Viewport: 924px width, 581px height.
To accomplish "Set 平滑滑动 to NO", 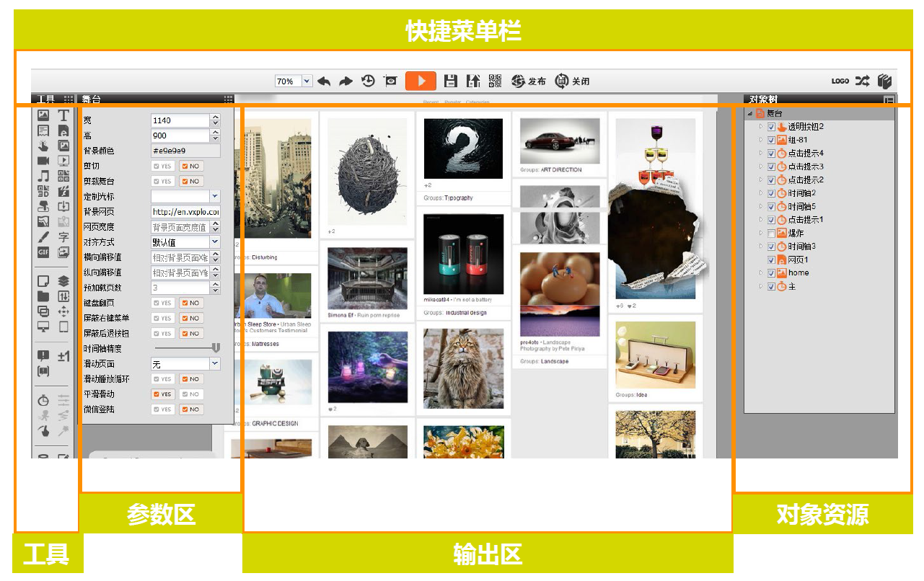I will tap(191, 394).
